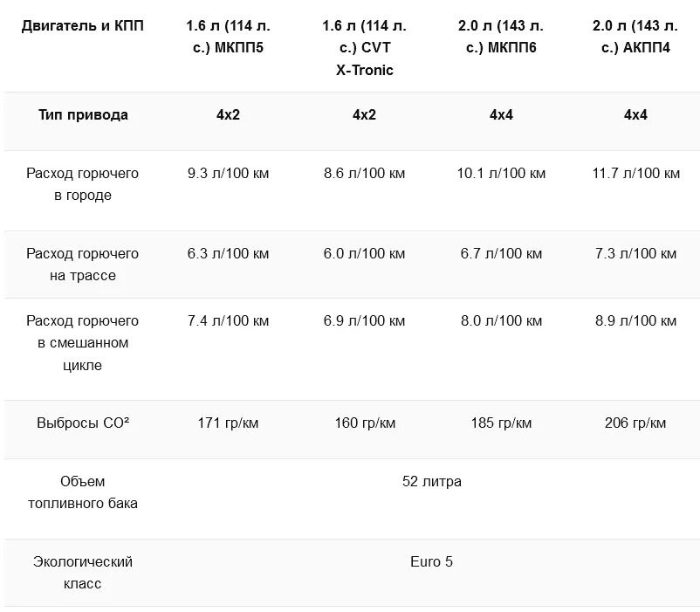Select 'Расход горючего в смешанном цикле' label
The height and width of the screenshot is (612, 700).
82,343
